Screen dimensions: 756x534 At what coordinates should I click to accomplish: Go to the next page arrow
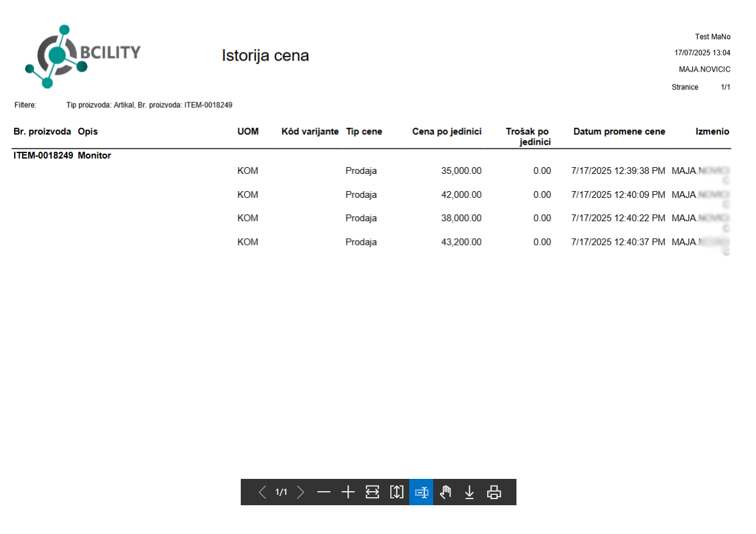300,492
